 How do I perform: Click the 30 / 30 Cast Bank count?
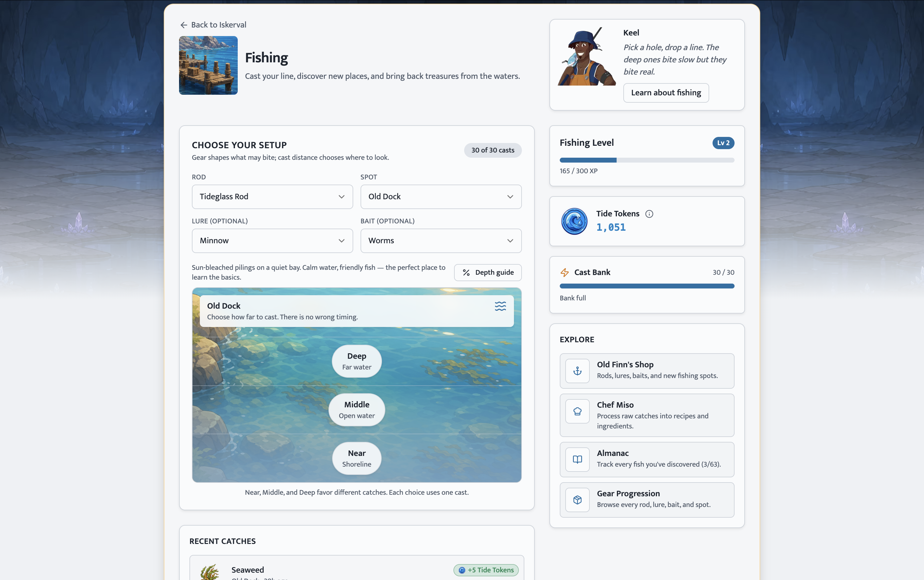[x=723, y=272]
